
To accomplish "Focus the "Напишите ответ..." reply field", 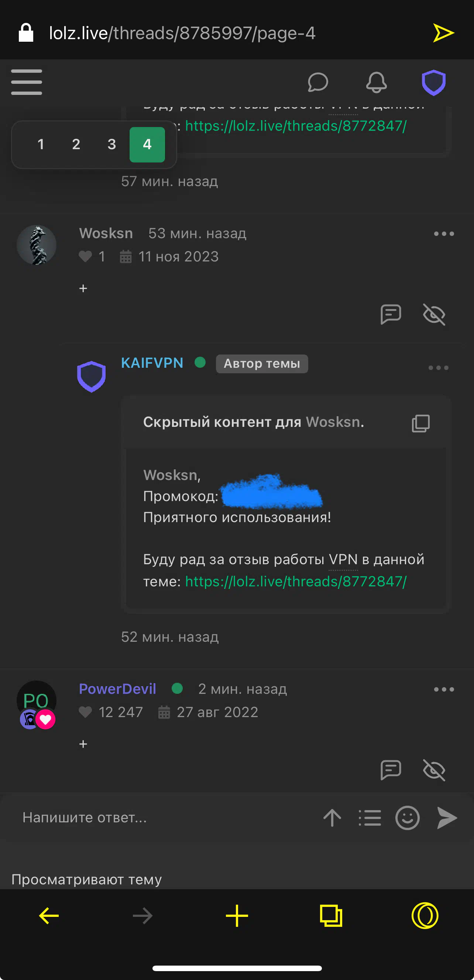I will click(x=164, y=818).
